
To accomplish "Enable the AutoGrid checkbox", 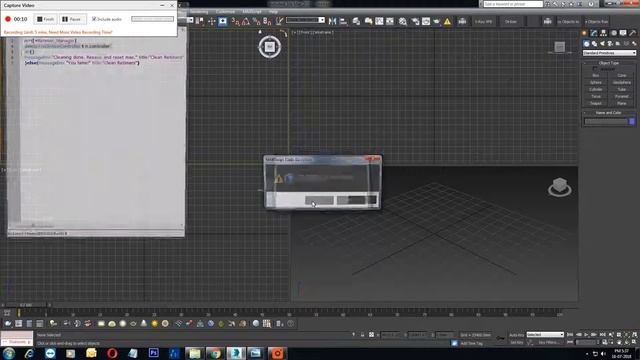I will (595, 69).
